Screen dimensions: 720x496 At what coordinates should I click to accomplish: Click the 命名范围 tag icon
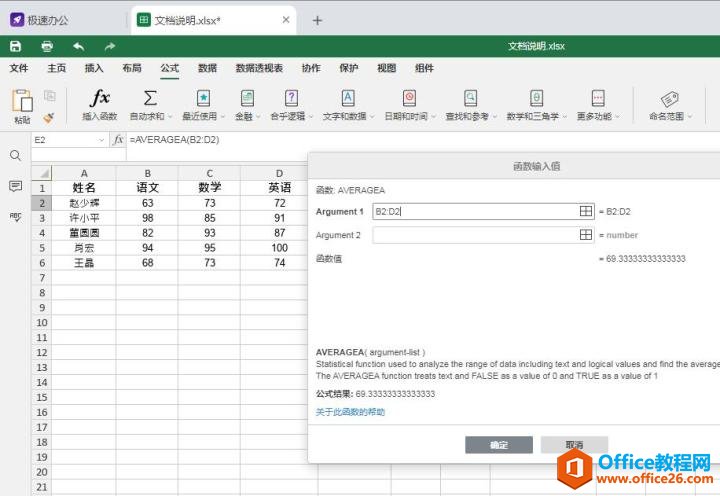669,99
